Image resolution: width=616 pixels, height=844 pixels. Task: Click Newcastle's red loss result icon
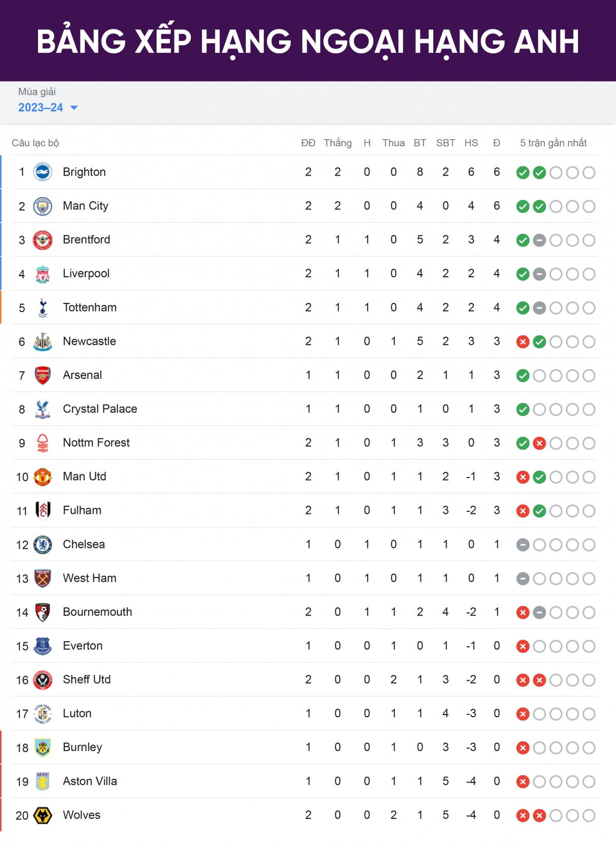(523, 342)
